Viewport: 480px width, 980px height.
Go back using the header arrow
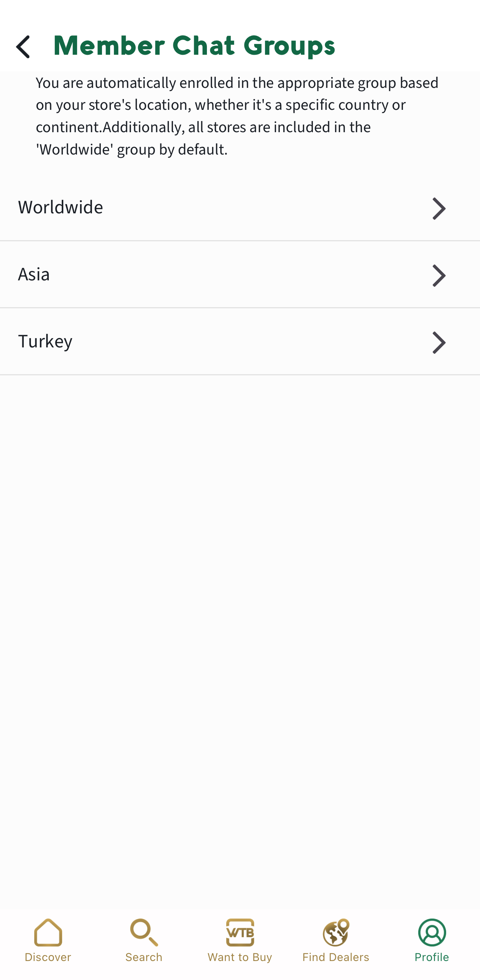click(23, 47)
